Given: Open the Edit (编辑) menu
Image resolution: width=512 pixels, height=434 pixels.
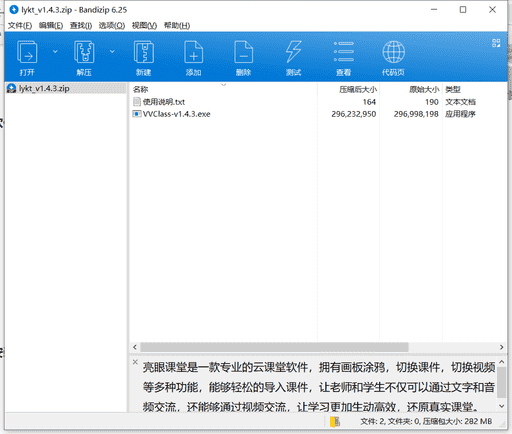Looking at the screenshot, I should click(51, 26).
